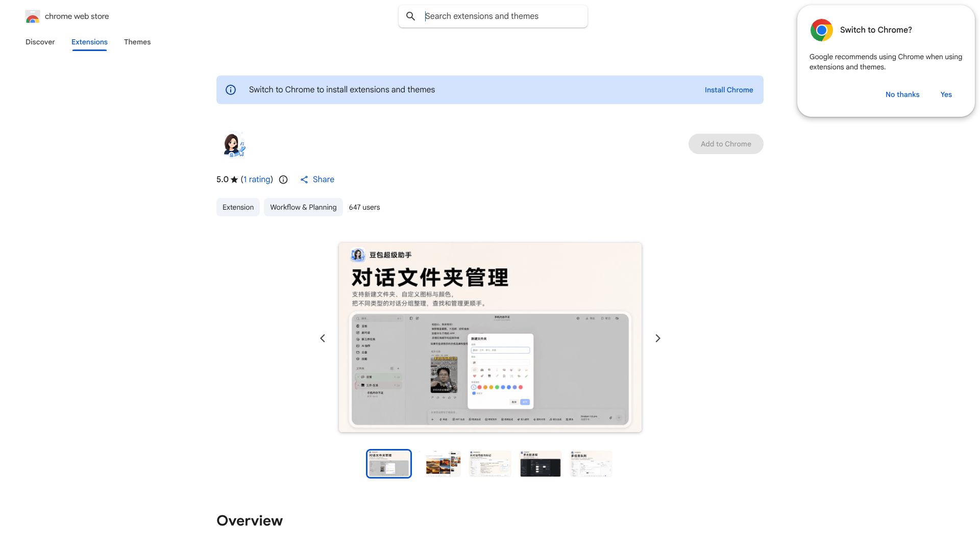Select third screenshot thumbnail

point(490,464)
